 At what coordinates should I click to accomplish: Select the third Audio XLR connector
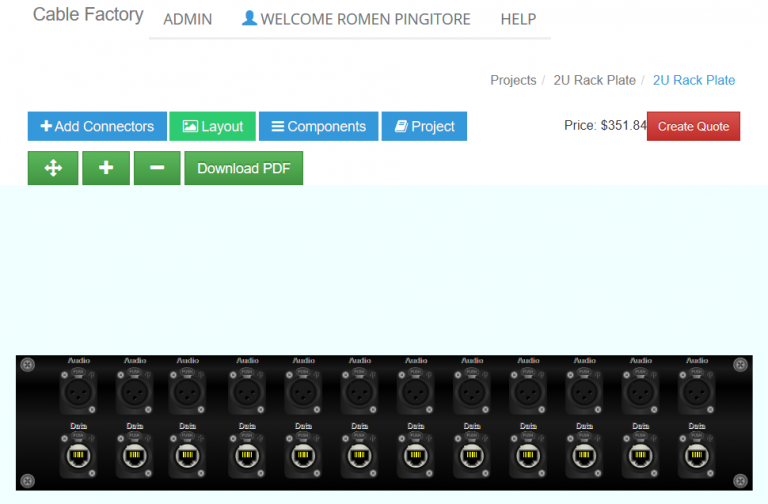188,391
